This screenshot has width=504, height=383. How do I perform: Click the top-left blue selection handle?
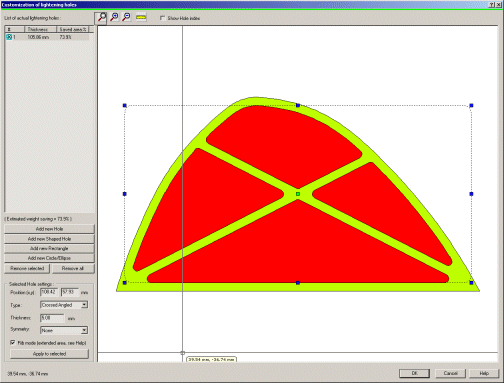(x=125, y=105)
